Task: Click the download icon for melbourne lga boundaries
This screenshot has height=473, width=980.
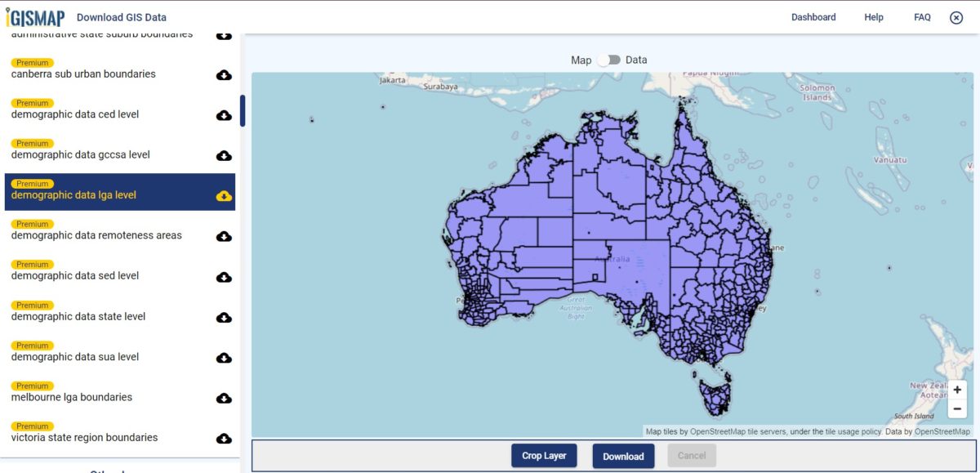Action: [223, 398]
